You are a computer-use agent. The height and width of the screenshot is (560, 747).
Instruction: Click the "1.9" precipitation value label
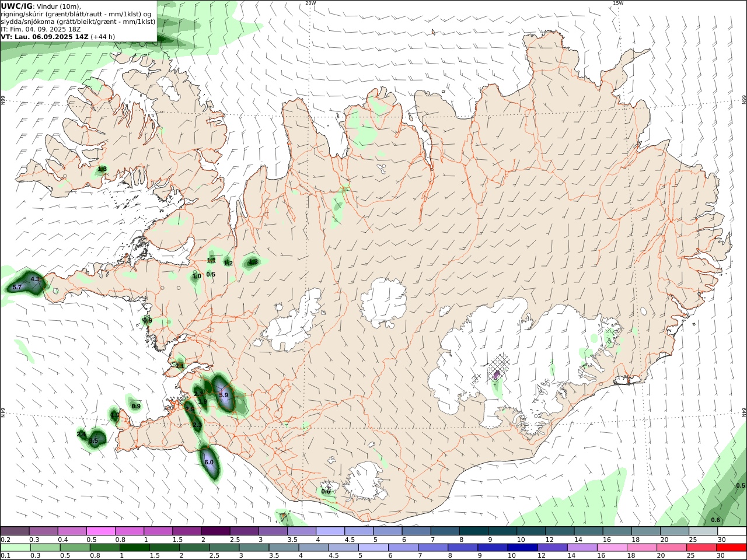coord(203,401)
